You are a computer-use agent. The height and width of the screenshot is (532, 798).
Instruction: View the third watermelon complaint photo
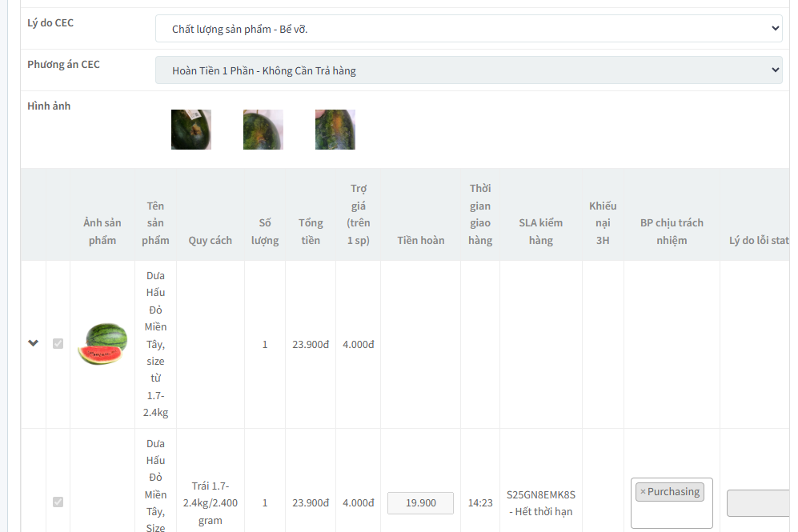[x=335, y=129]
